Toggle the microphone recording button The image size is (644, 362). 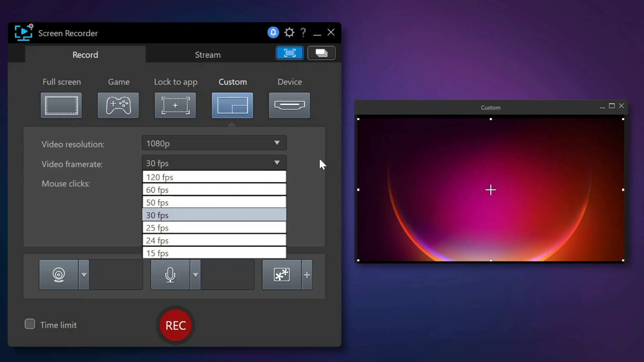coord(170,275)
